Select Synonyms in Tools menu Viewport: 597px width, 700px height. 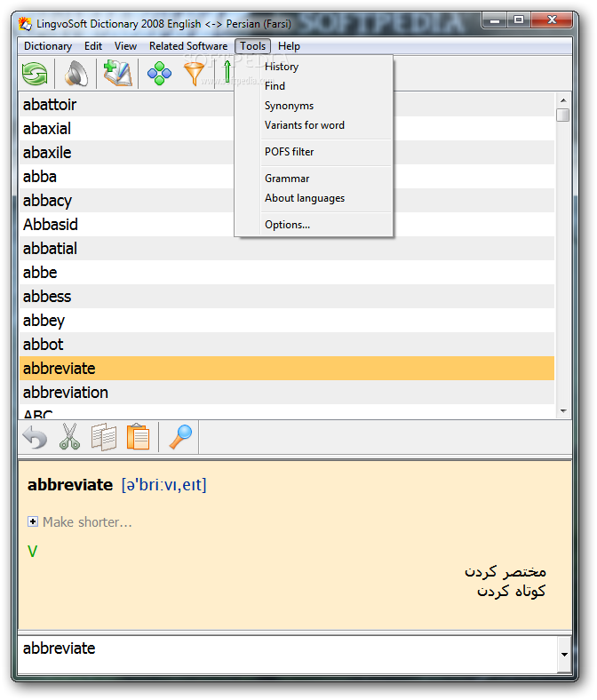pos(314,106)
